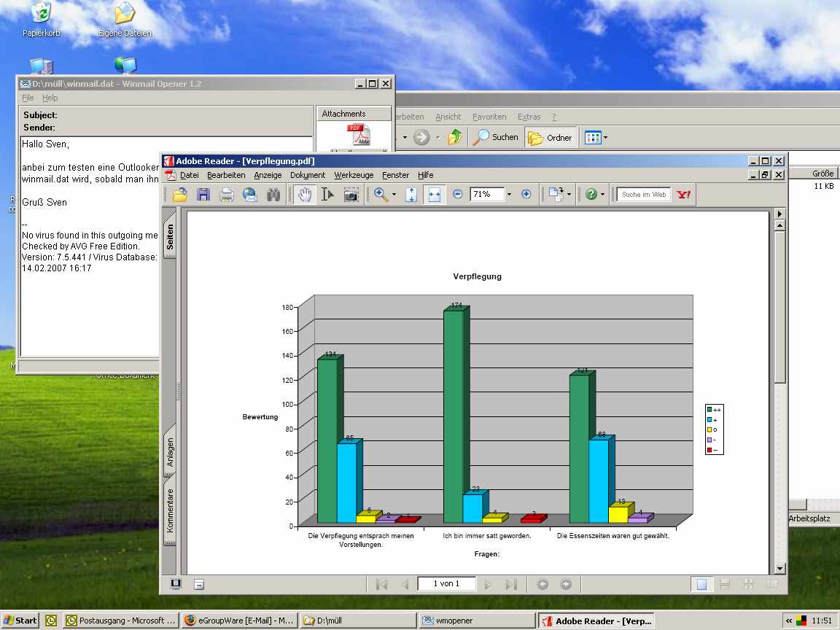The image size is (840, 630).
Task: Print the PDF with the printer icon
Action: click(227, 195)
